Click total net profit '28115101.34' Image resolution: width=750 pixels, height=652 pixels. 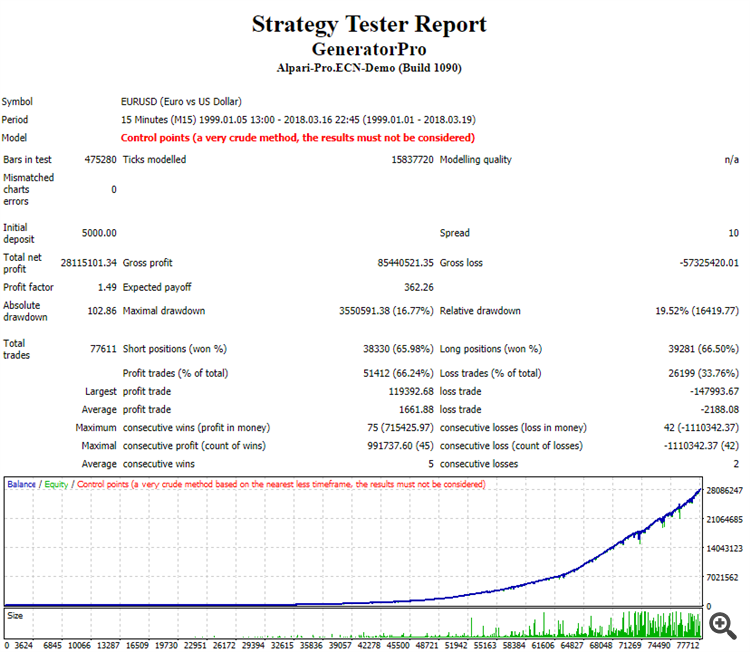88,263
